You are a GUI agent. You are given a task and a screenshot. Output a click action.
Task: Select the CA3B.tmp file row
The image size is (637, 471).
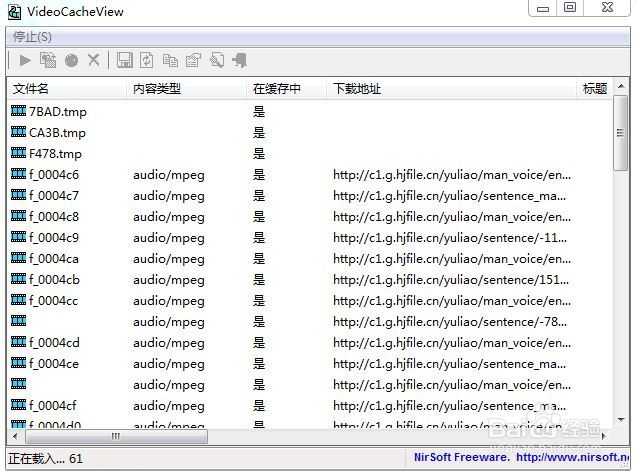310,132
